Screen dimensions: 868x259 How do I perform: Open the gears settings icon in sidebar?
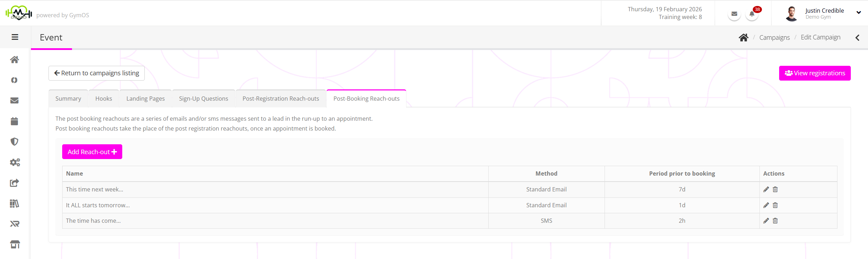pos(15,162)
